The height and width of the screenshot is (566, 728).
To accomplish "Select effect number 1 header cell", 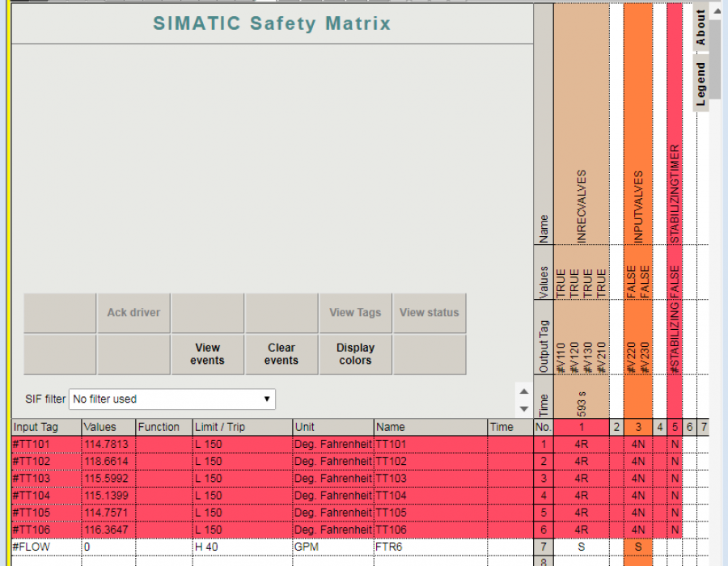I will tap(582, 427).
